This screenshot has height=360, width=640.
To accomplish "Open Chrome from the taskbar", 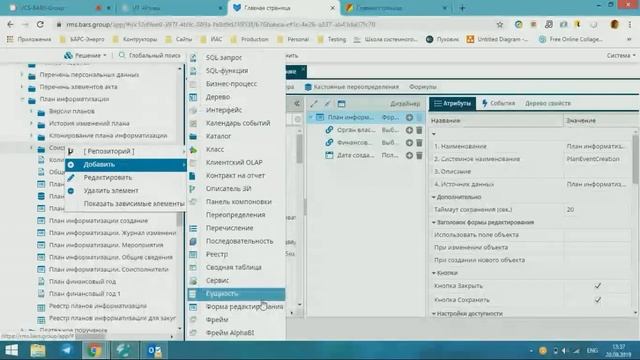I will click(x=94, y=350).
